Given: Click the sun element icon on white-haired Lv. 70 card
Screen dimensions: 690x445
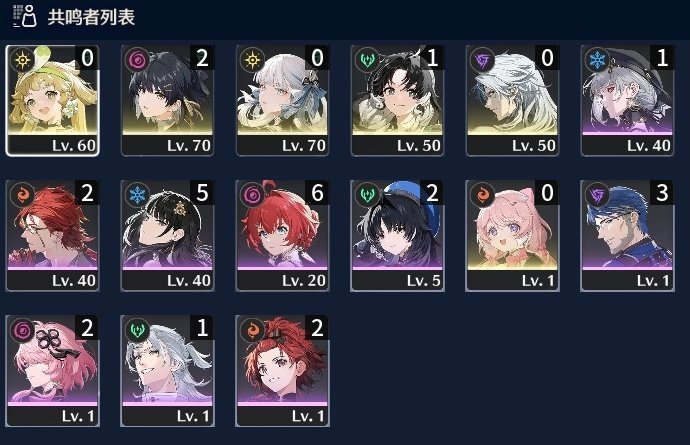Looking at the screenshot, I should pos(253,59).
